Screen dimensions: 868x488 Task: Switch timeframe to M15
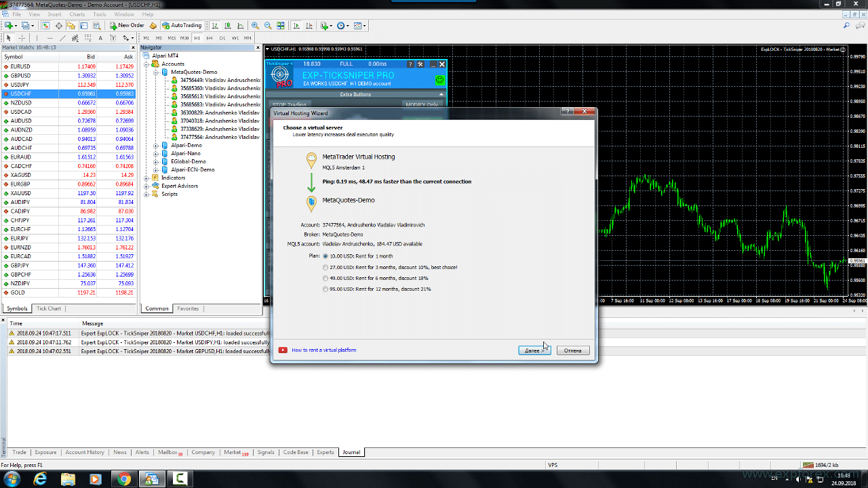[x=172, y=38]
